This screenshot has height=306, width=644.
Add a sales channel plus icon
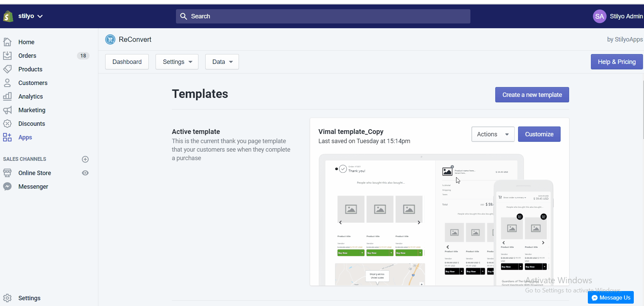pos(85,159)
